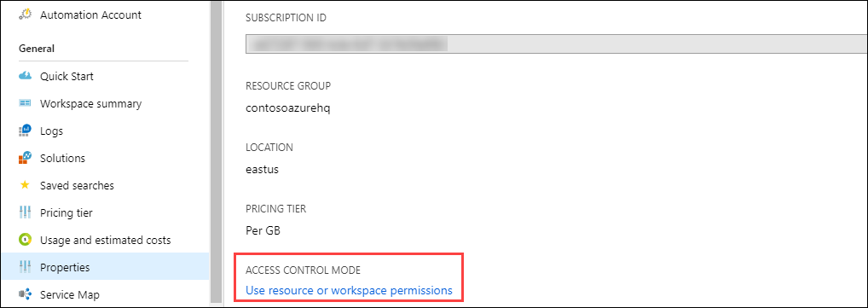Click the Quick Start cloud icon
This screenshot has width=868, height=308.
pyautogui.click(x=26, y=76)
